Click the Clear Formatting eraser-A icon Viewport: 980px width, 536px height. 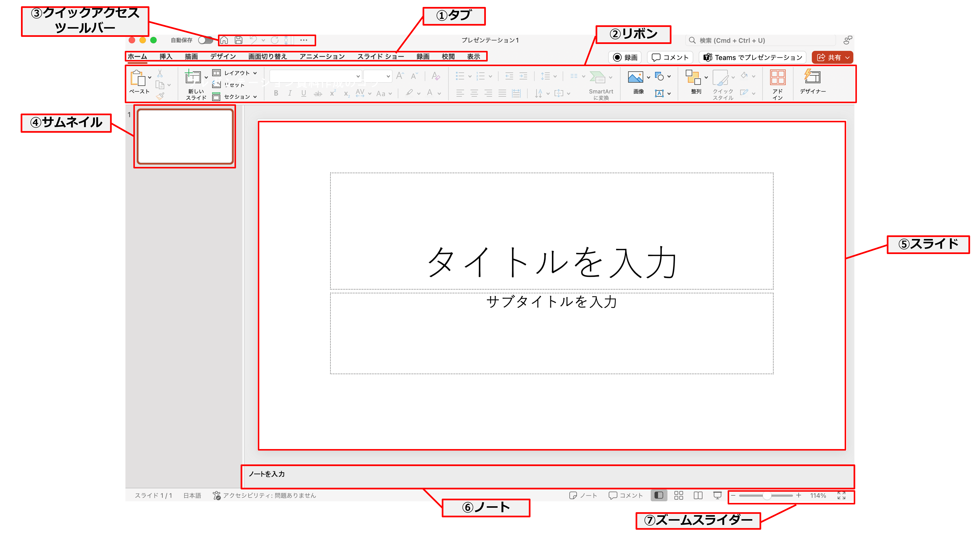pos(436,76)
